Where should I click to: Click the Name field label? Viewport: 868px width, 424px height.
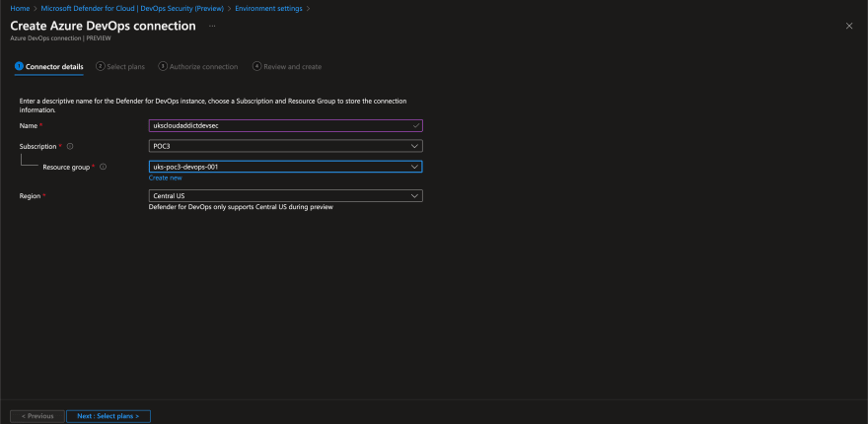(x=29, y=125)
